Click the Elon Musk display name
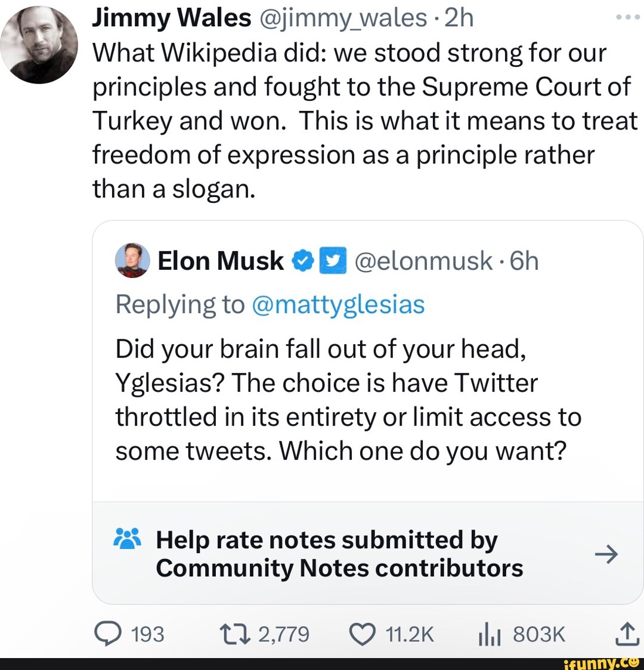The width and height of the screenshot is (644, 670). click(221, 261)
